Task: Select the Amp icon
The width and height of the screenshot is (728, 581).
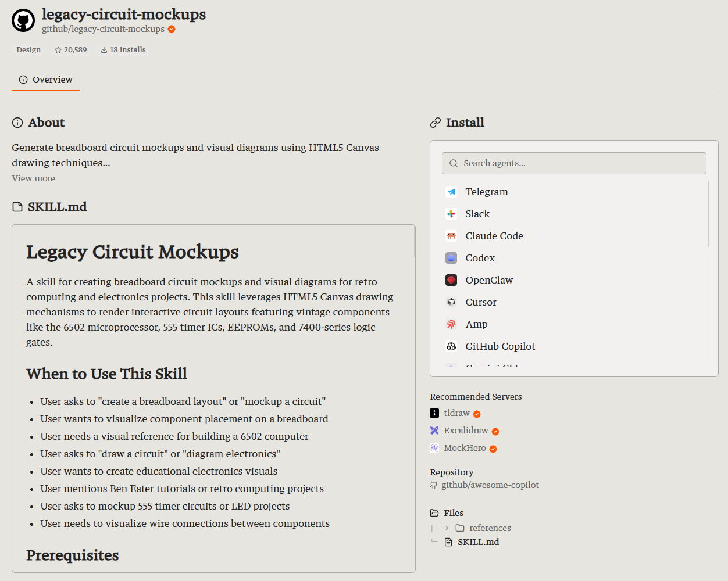Action: tap(451, 324)
